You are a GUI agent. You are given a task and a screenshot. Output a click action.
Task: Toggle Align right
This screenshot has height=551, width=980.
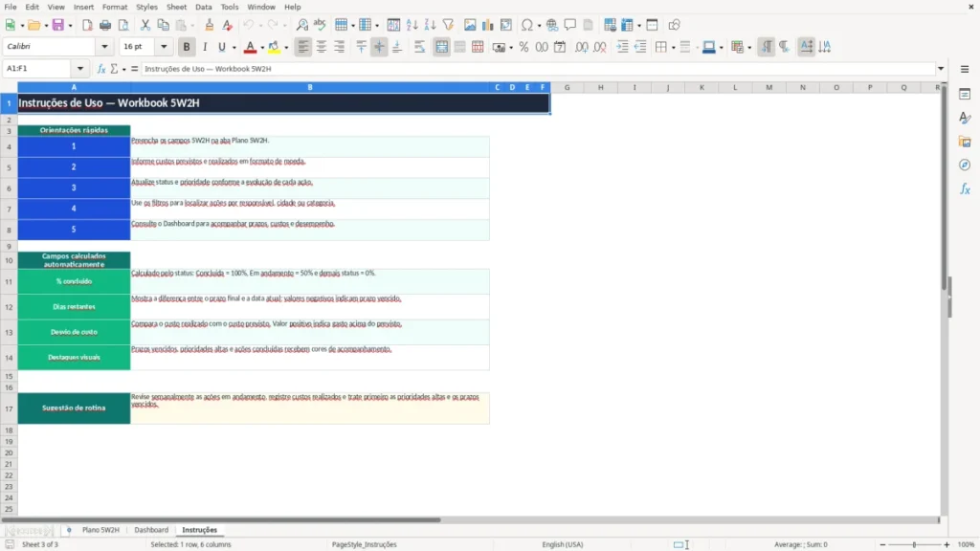tap(340, 47)
